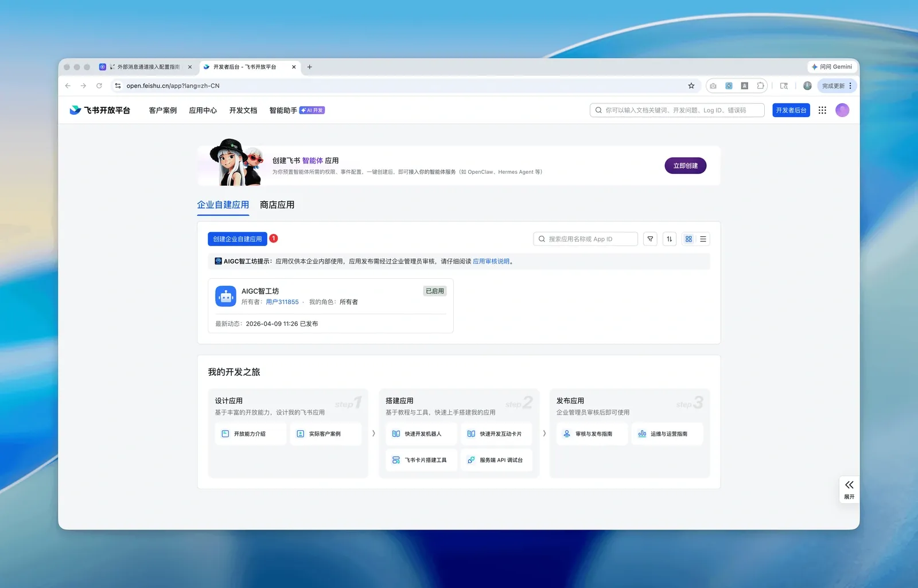918x588 pixels.
Task: Click the 创建企业自建应用 button
Action: click(238, 239)
